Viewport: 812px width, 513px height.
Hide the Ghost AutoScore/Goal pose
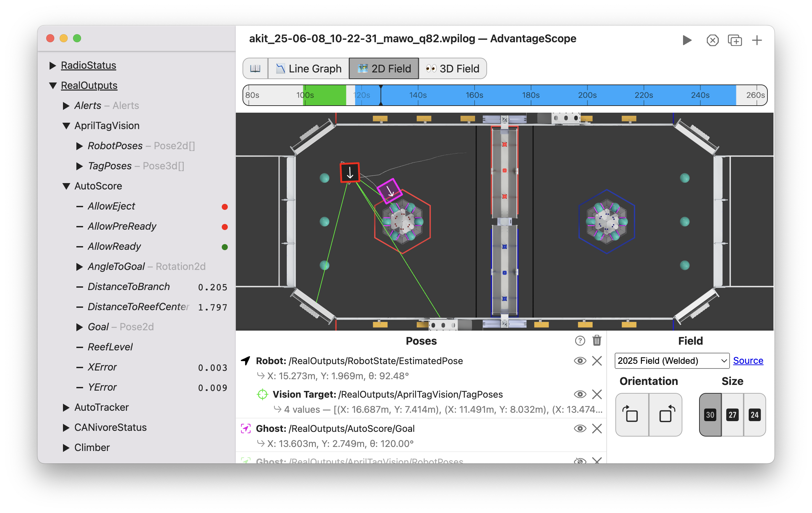point(580,429)
